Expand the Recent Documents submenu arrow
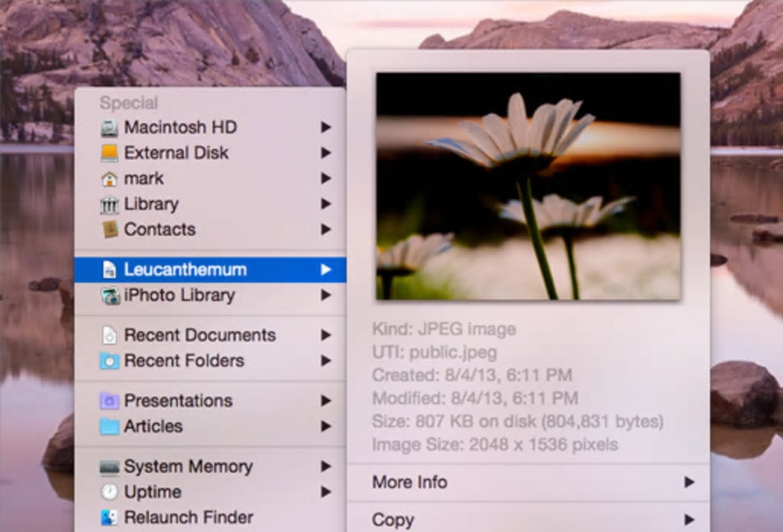Screen dimensions: 783x532 coord(326,335)
